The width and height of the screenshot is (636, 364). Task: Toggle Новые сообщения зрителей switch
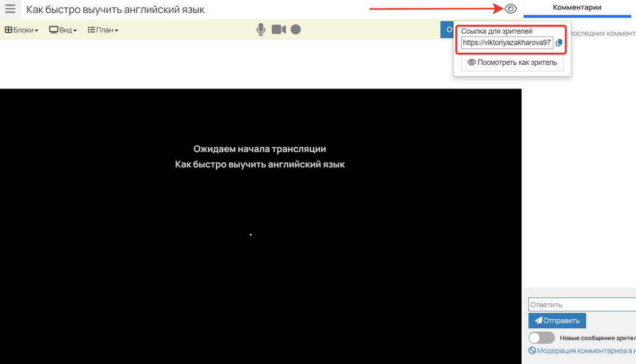point(542,338)
